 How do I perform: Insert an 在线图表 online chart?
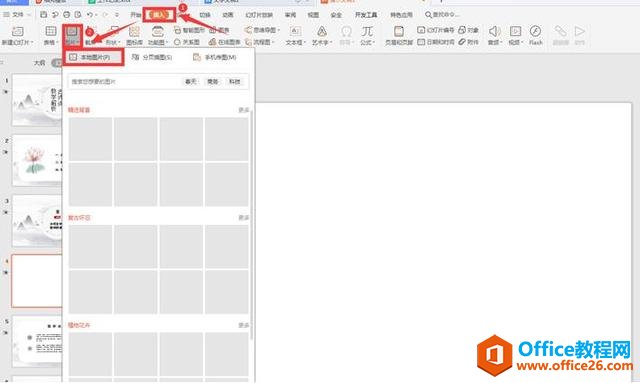[224, 42]
